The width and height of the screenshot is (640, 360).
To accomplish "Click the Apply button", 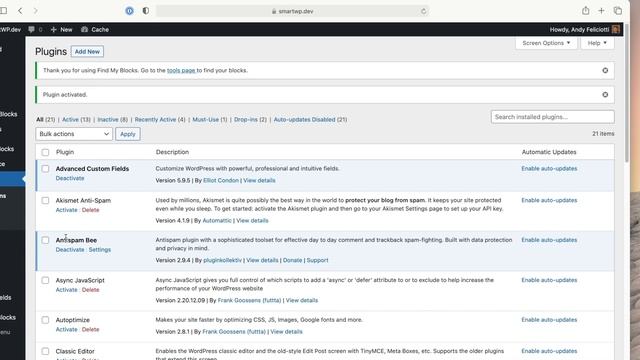I will click(x=128, y=134).
